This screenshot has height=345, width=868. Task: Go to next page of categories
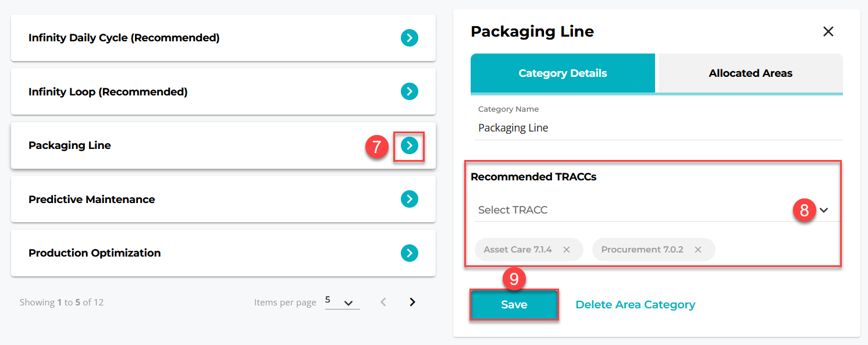(412, 302)
